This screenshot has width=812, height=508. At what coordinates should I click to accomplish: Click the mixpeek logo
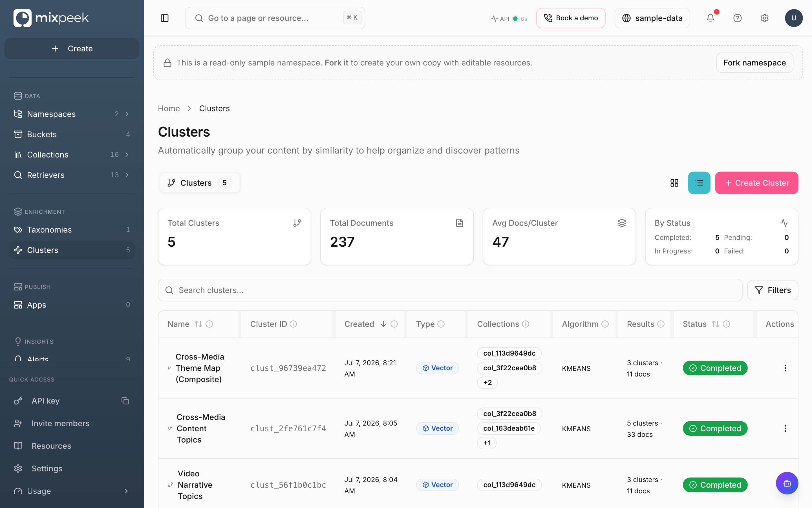click(51, 18)
